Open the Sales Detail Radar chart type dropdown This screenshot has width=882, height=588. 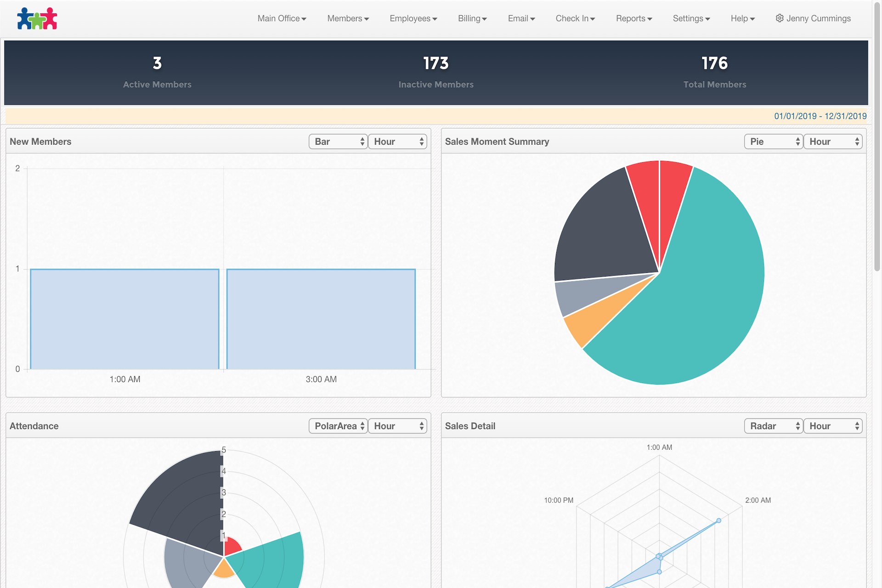click(x=774, y=426)
